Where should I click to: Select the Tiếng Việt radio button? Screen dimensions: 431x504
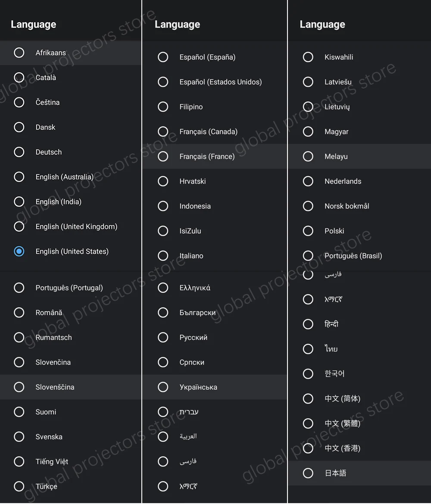19,461
